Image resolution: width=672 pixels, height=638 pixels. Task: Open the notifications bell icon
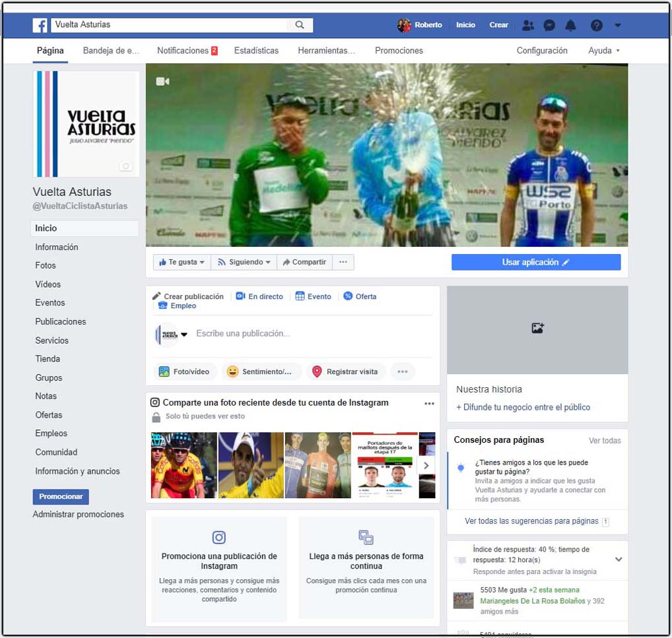click(x=570, y=25)
